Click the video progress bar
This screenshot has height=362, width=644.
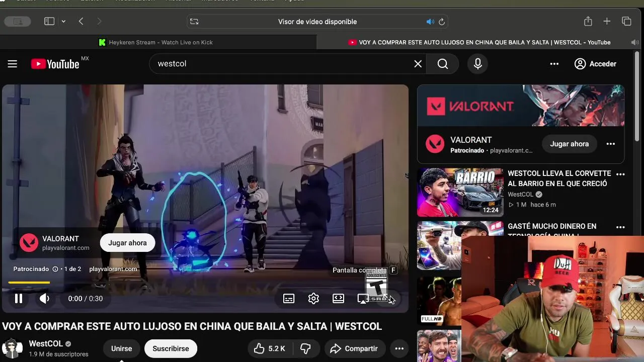pyautogui.click(x=205, y=283)
